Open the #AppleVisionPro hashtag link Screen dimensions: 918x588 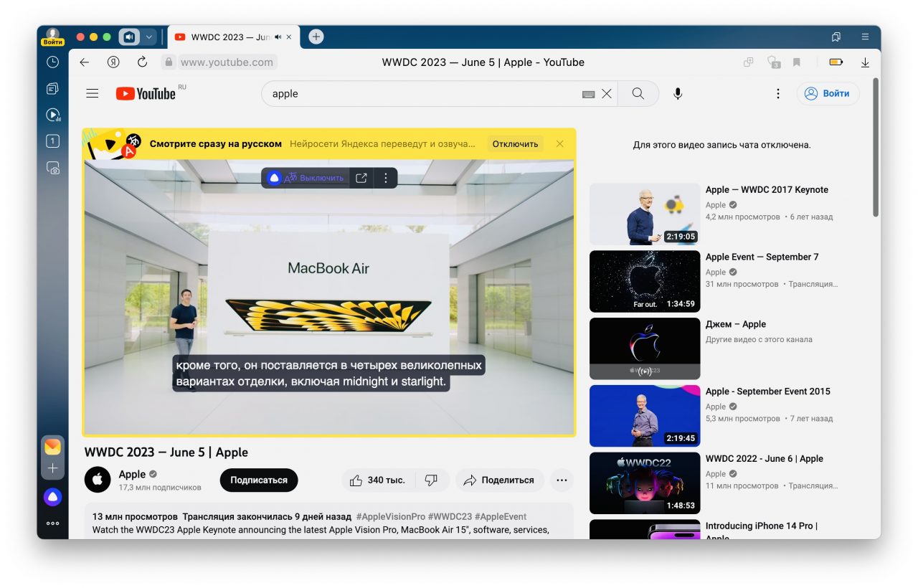click(390, 516)
